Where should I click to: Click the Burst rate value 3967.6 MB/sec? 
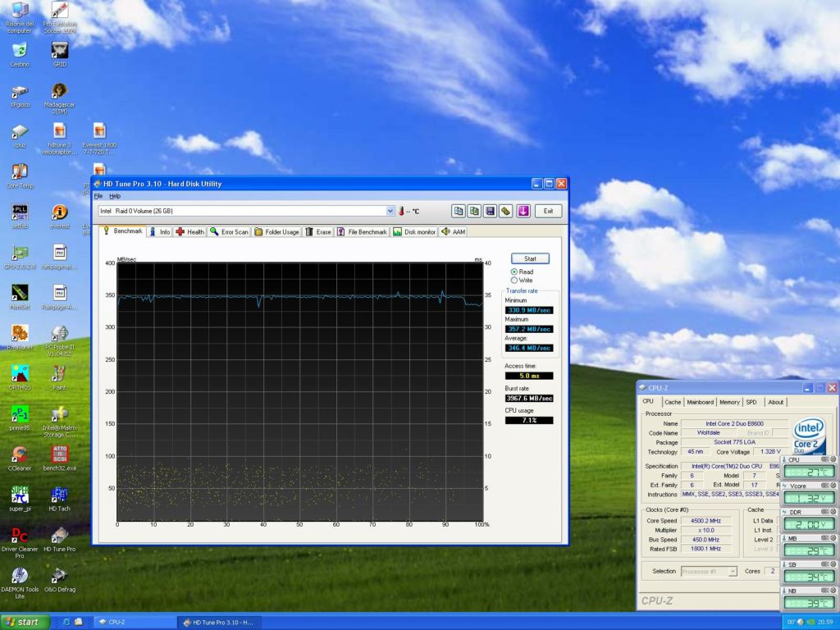click(529, 398)
